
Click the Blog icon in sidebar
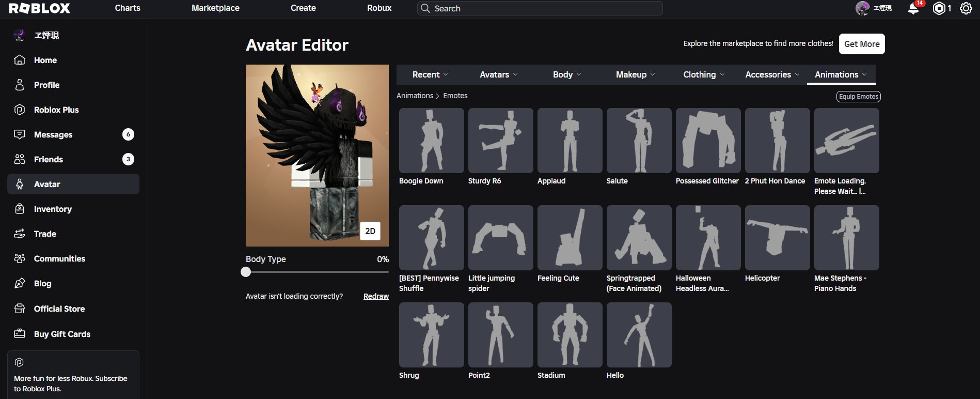pyautogui.click(x=20, y=283)
